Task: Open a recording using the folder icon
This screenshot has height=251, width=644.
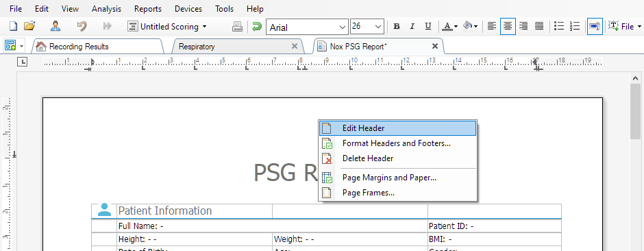Action: coord(29,26)
